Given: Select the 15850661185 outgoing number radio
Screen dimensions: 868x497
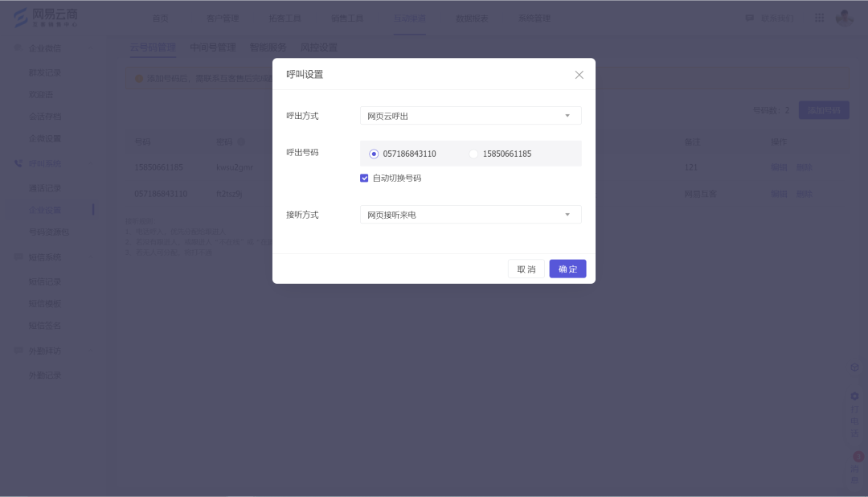Looking at the screenshot, I should pyautogui.click(x=474, y=154).
